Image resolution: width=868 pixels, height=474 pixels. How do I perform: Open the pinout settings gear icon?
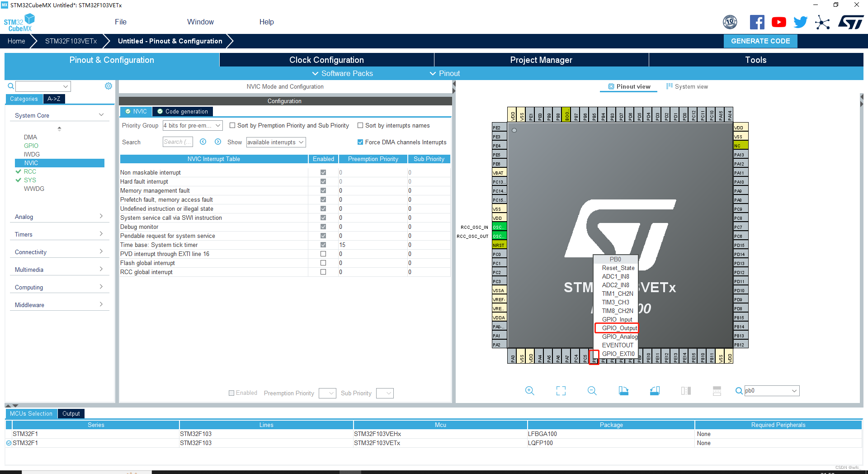click(x=108, y=86)
